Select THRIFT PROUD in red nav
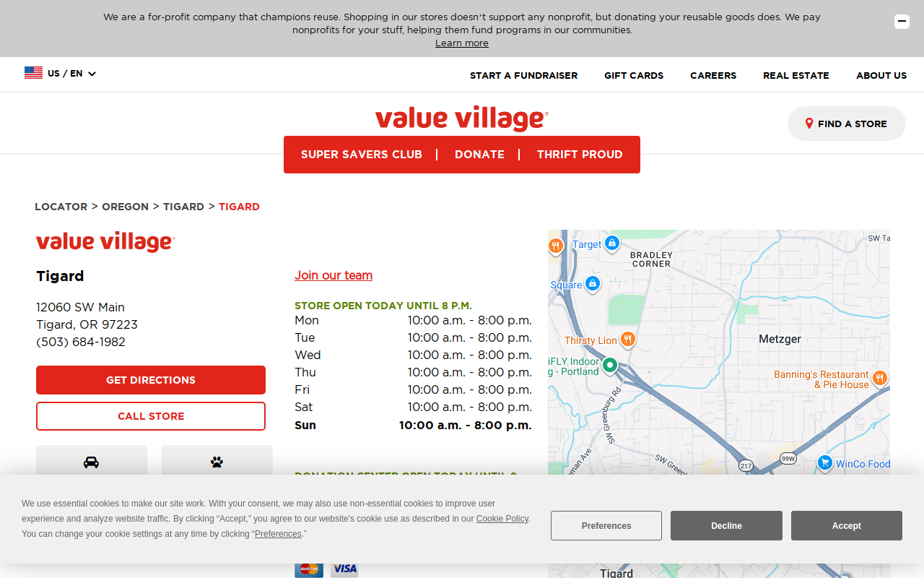 pos(580,155)
